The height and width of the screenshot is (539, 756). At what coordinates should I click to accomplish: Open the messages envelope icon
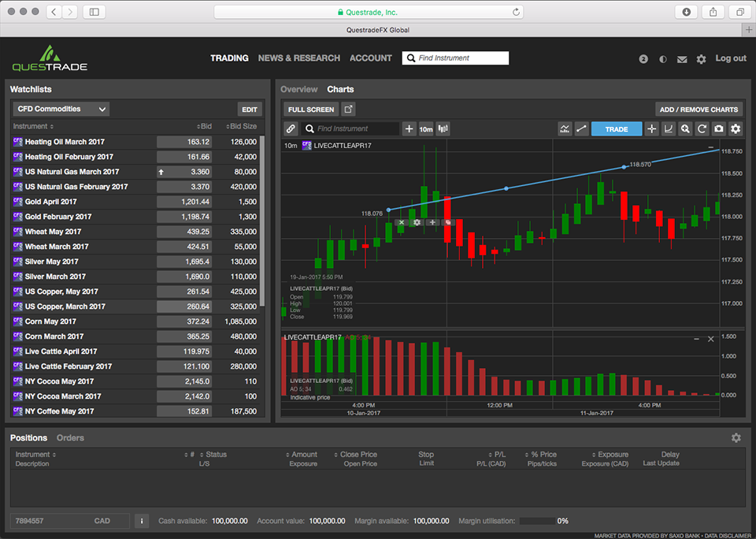tap(682, 59)
